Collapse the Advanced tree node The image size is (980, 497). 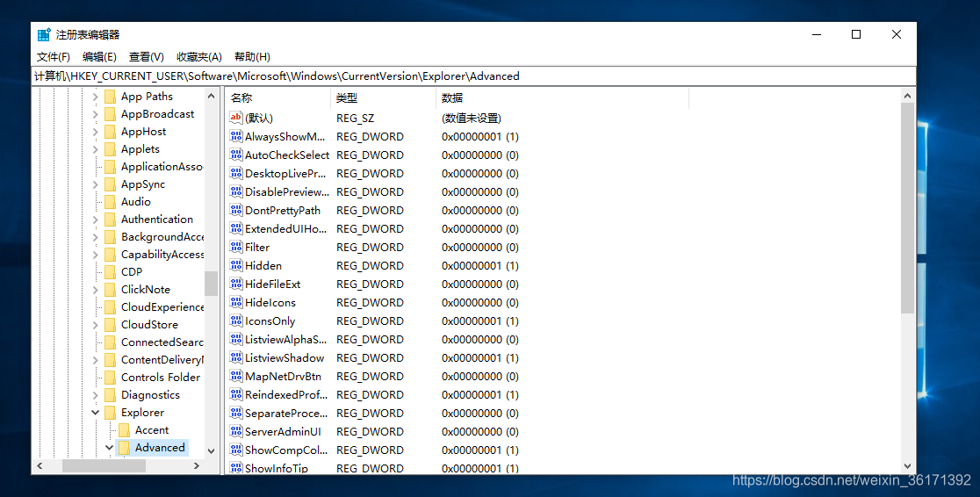coord(110,448)
